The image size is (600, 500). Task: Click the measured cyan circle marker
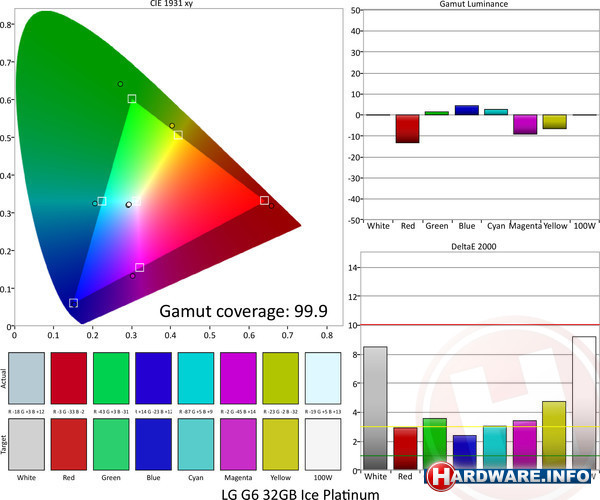coord(95,204)
